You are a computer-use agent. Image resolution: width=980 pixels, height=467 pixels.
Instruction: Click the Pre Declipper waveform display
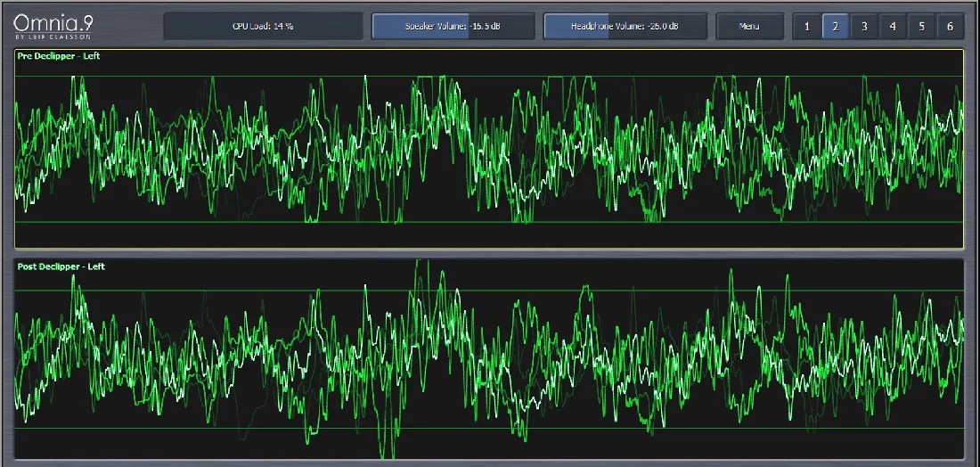click(x=488, y=148)
